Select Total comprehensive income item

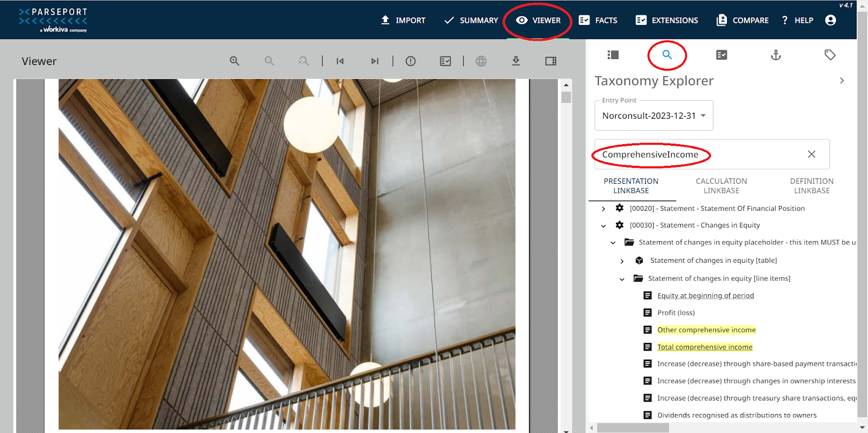705,347
